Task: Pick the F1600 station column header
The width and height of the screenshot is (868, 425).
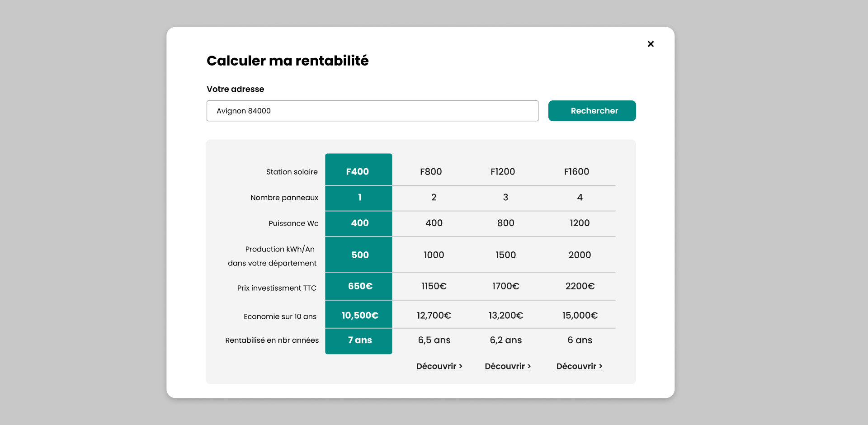Action: coord(576,172)
